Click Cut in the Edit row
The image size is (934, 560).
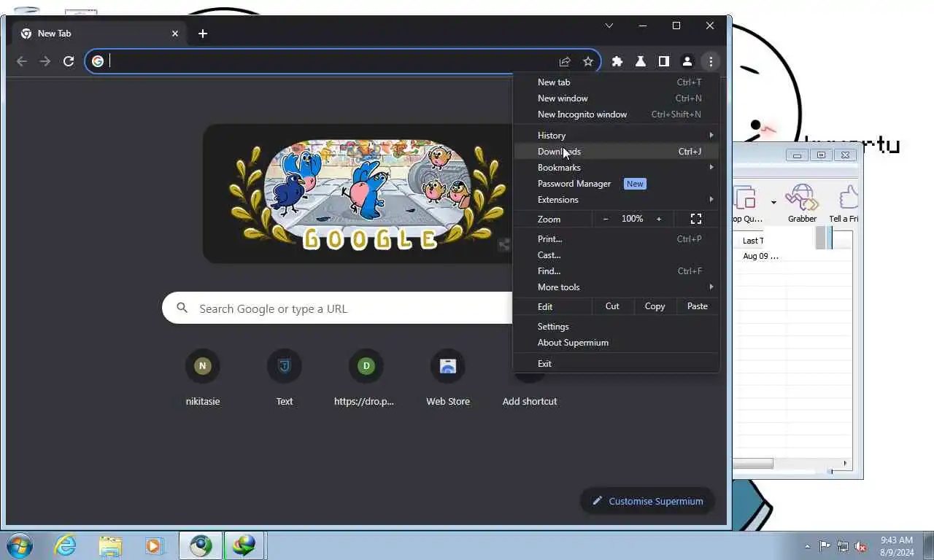pyautogui.click(x=612, y=306)
